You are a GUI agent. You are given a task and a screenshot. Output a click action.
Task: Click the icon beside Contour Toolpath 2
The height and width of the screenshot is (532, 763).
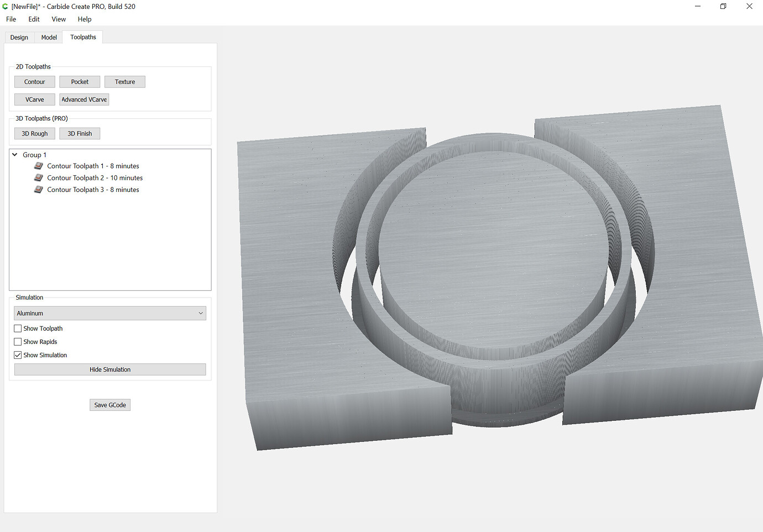[38, 177]
